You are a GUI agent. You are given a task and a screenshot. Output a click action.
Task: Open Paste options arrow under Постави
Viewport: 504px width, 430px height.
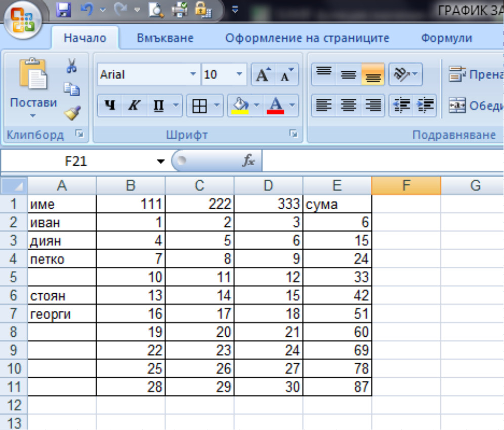pos(33,116)
